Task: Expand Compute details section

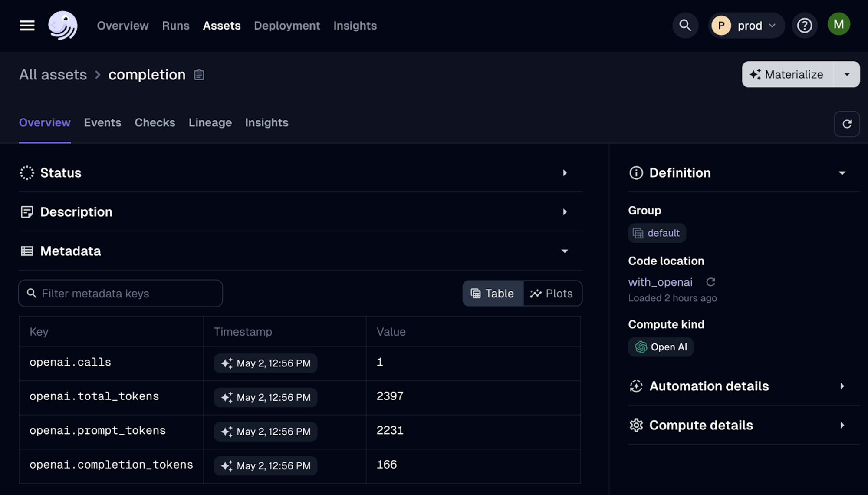Action: tap(842, 425)
